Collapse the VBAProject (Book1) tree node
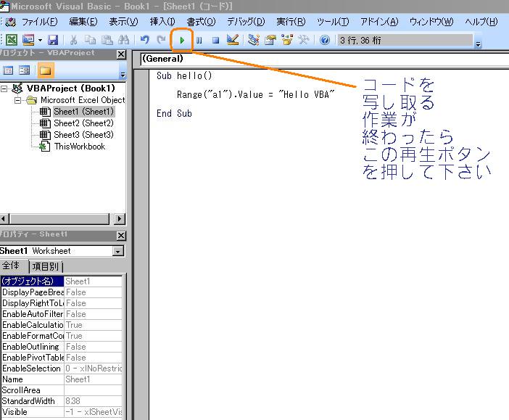The image size is (509, 420). (4, 88)
